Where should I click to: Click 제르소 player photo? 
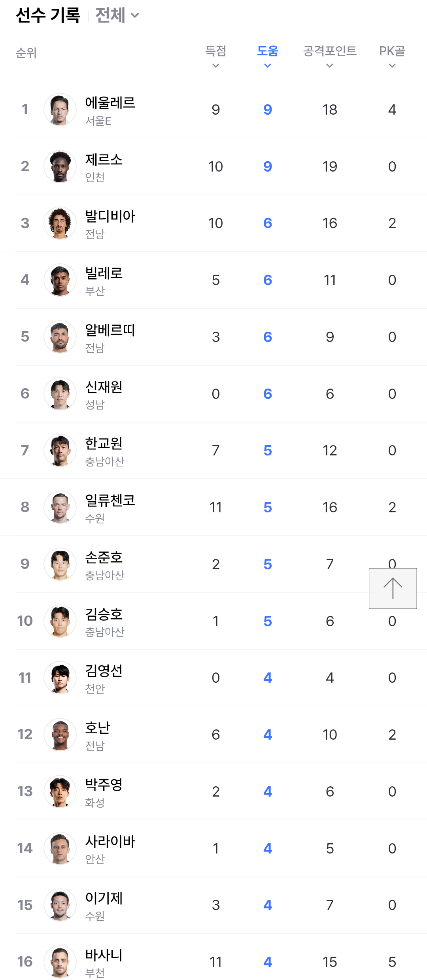tap(60, 166)
